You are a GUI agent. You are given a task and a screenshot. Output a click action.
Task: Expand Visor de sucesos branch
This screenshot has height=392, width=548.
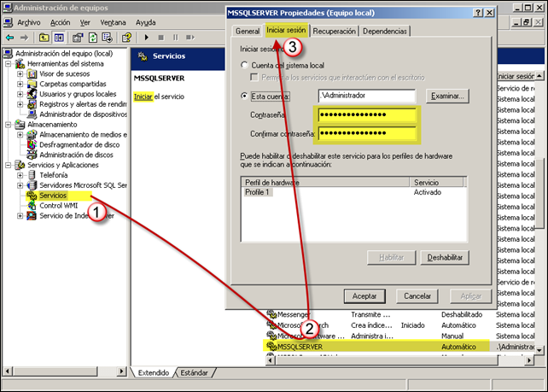(x=20, y=74)
